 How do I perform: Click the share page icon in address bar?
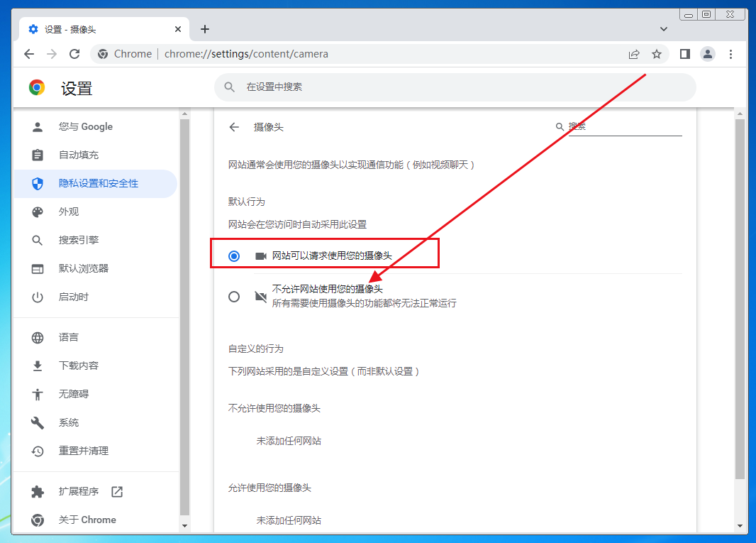pos(634,54)
